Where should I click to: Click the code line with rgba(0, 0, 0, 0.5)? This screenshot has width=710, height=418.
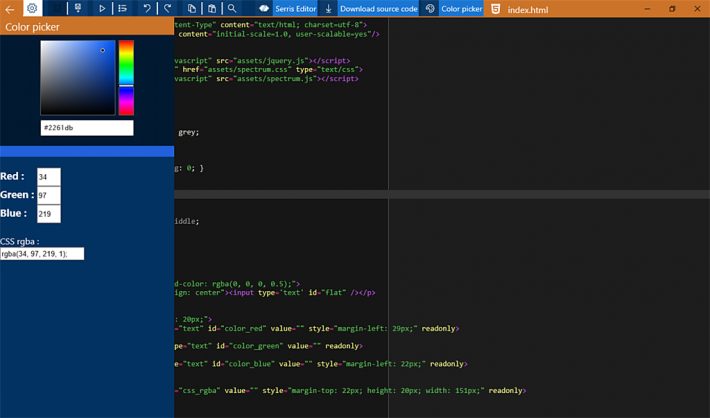(237, 284)
